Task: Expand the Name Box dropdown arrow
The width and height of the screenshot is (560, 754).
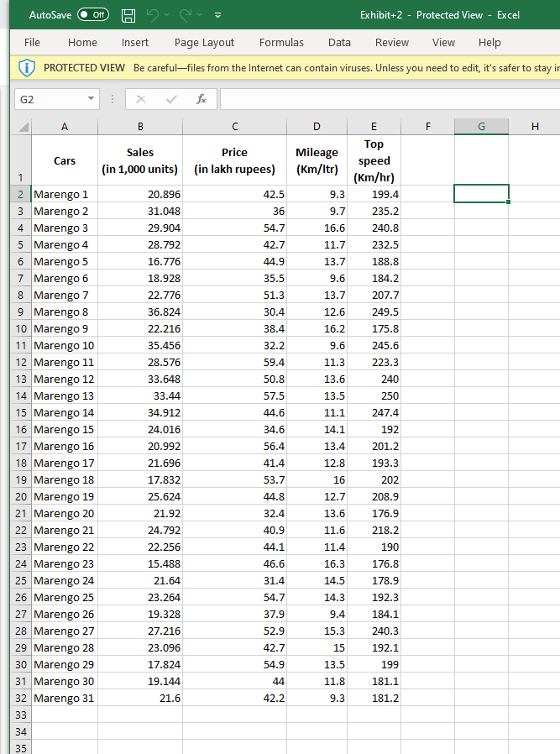Action: point(91,99)
